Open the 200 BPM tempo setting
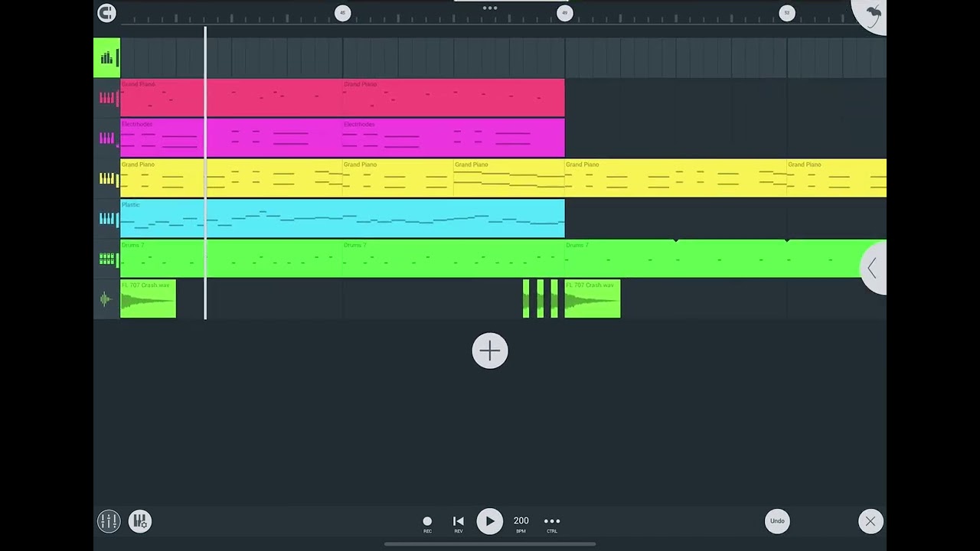 pyautogui.click(x=521, y=523)
